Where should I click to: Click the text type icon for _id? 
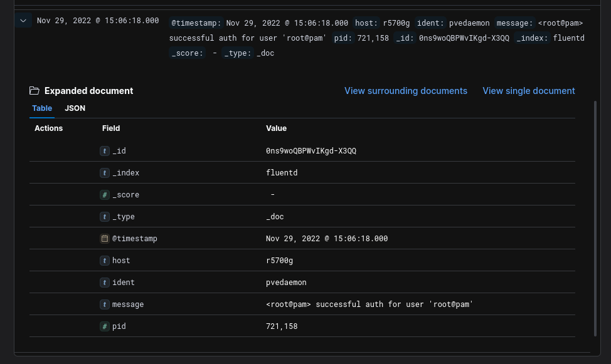tap(105, 151)
